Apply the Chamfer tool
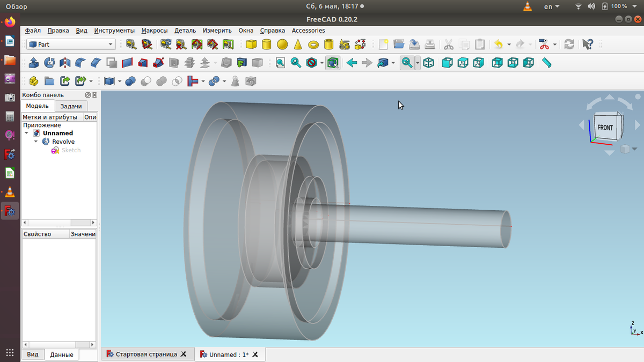Screen dimensions: 644x362 click(96, 63)
